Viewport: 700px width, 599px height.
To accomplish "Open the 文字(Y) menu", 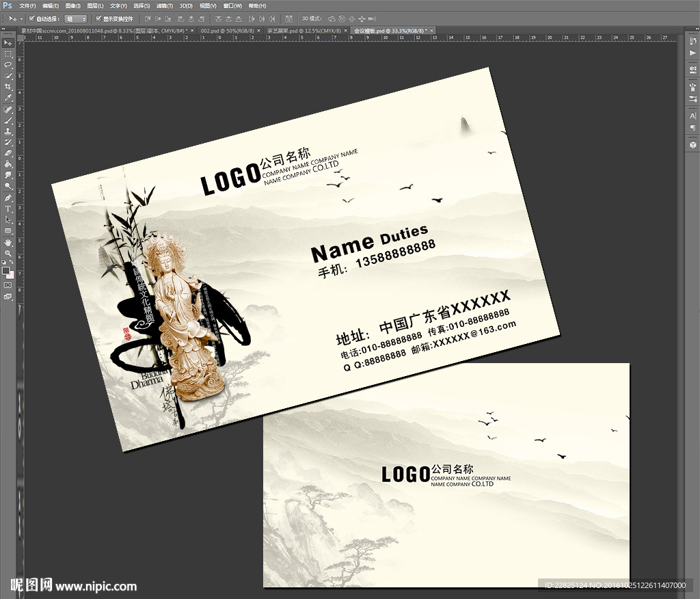I will pyautogui.click(x=118, y=5).
